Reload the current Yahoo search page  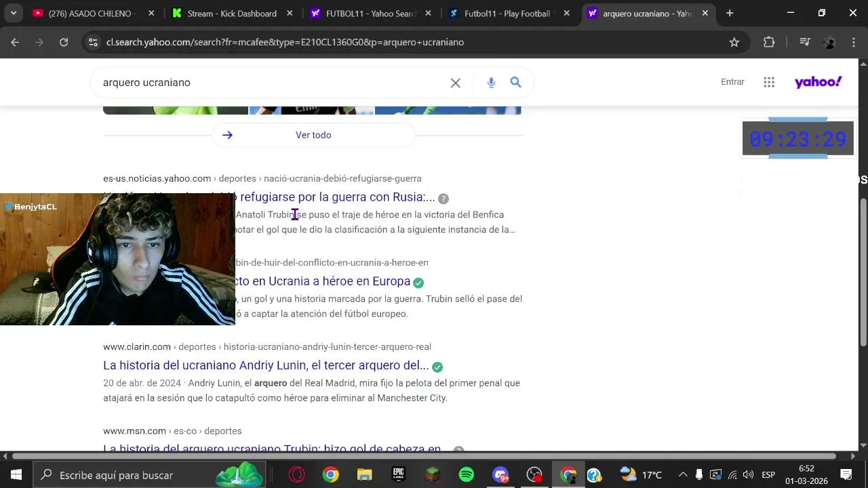[64, 42]
